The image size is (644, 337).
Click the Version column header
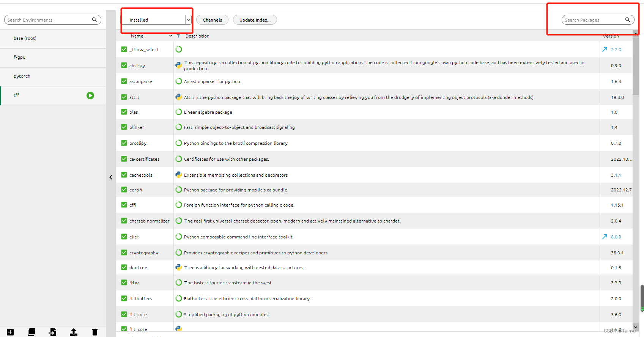coord(611,36)
